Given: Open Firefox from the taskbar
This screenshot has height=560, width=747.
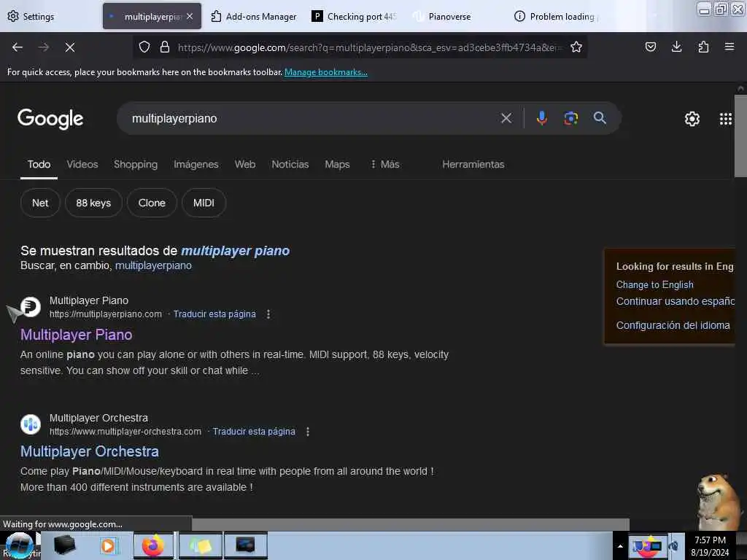Looking at the screenshot, I should tap(153, 545).
